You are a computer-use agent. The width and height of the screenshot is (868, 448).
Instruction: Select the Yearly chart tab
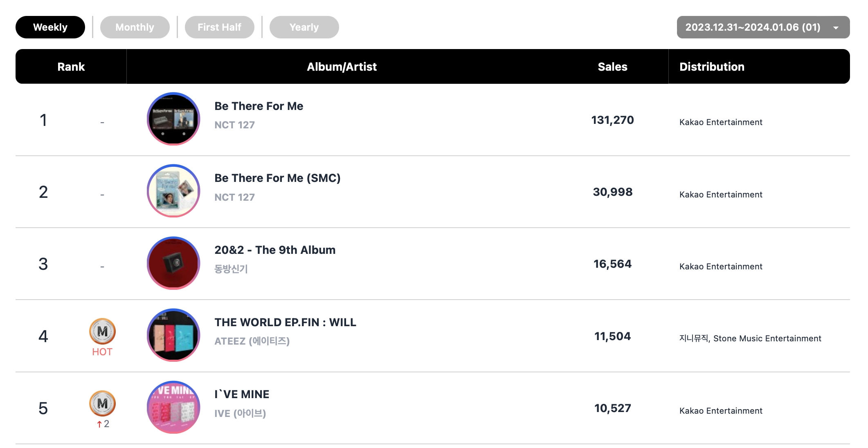pos(304,27)
